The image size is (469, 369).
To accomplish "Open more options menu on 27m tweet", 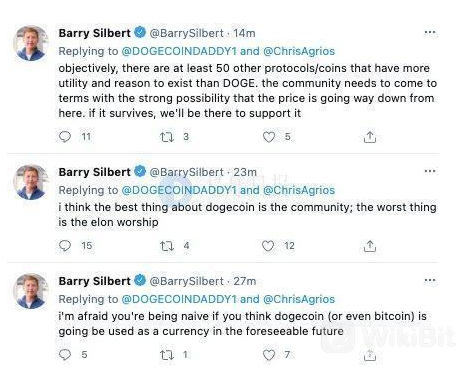I will point(430,280).
